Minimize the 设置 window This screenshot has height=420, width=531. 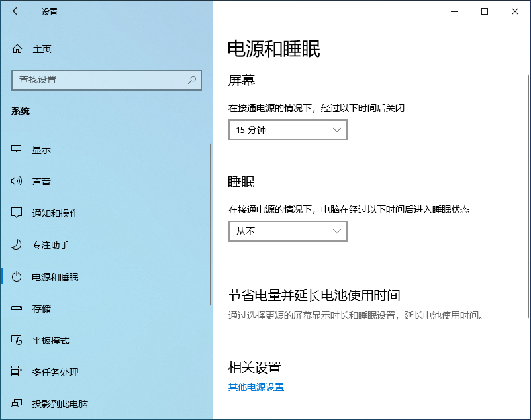coord(454,11)
